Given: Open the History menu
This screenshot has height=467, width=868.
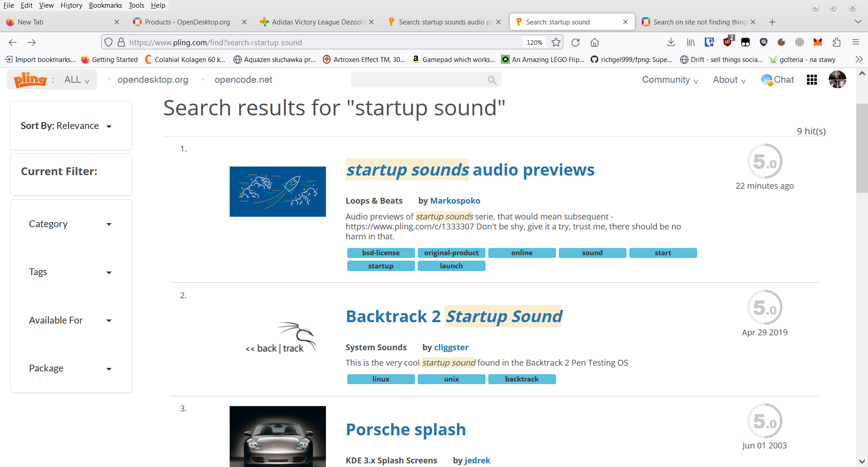Looking at the screenshot, I should [x=71, y=5].
